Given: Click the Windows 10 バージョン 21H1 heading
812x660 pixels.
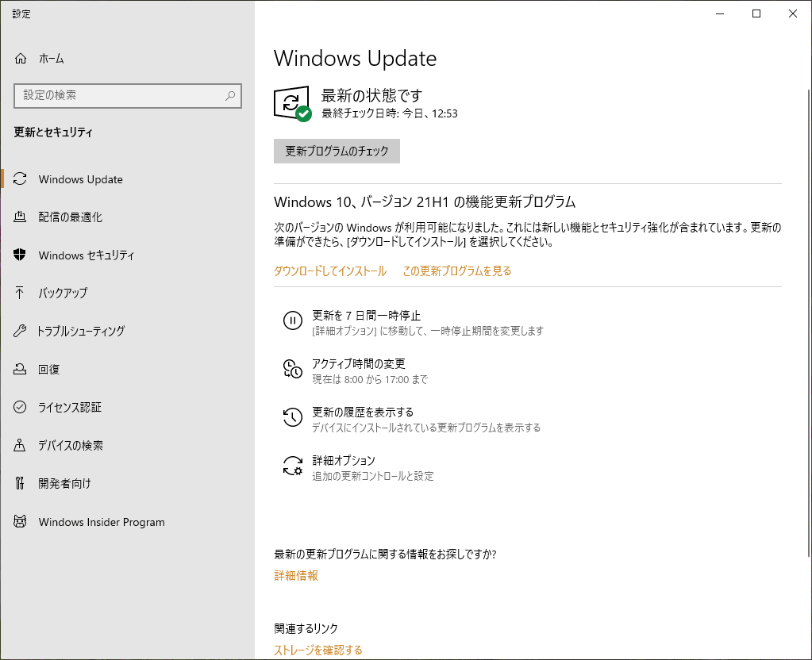Looking at the screenshot, I should [x=424, y=201].
